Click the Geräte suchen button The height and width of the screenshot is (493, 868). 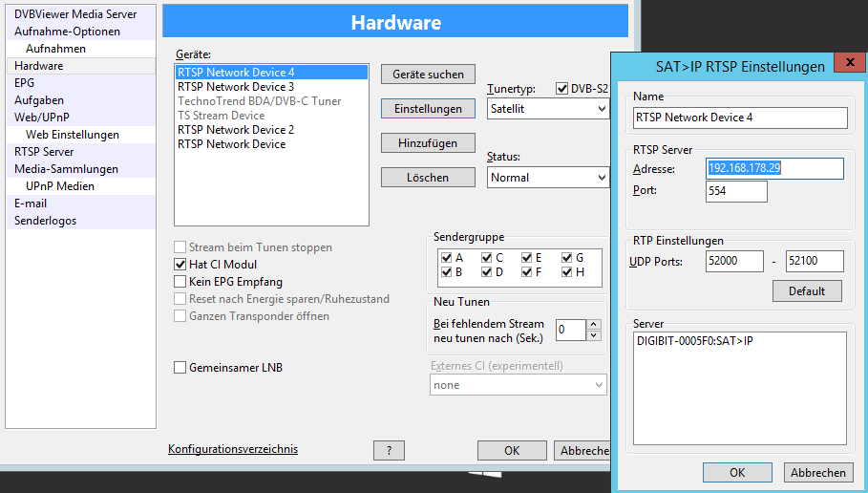click(428, 75)
